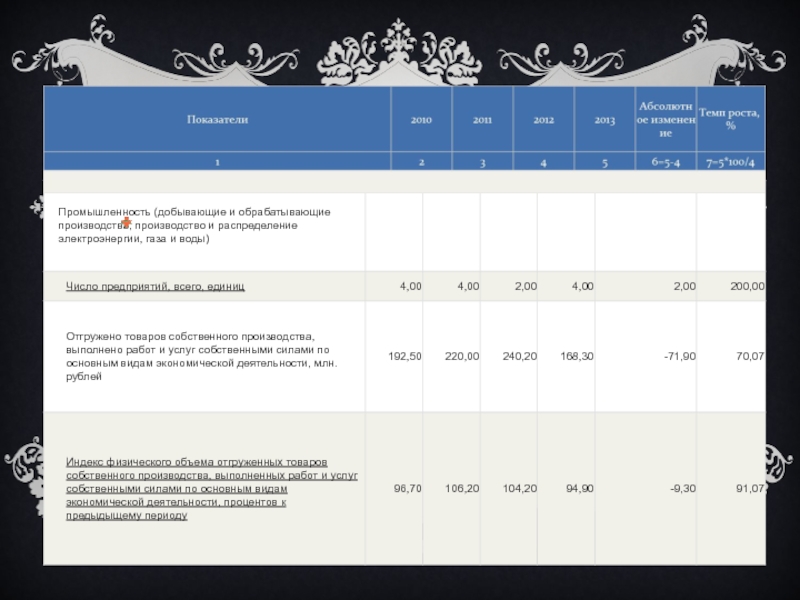This screenshot has height=600, width=800.
Task: Select the 240,20 value cell
Action: pos(520,355)
